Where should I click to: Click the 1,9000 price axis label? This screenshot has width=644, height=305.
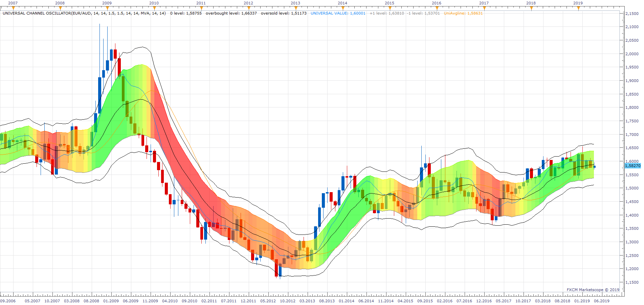point(632,81)
